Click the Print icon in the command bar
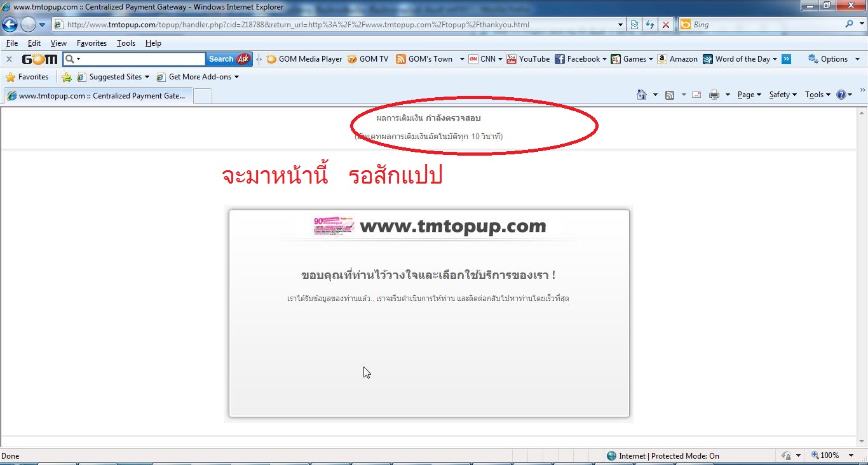The height and width of the screenshot is (465, 868). click(x=714, y=95)
